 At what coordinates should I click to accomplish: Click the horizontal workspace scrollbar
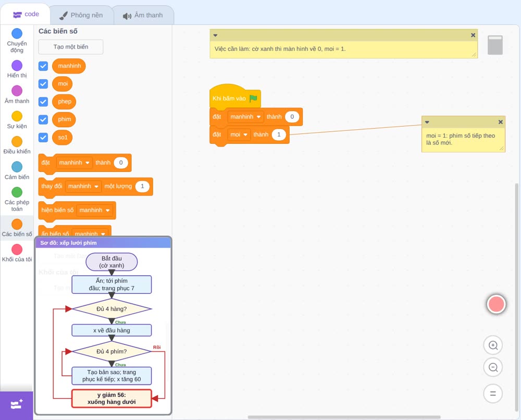[x=344, y=417]
